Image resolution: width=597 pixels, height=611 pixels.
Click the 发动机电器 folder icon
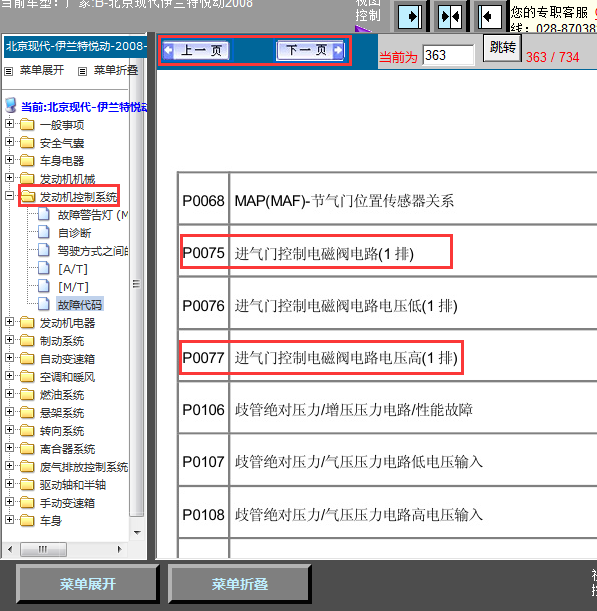click(x=27, y=323)
